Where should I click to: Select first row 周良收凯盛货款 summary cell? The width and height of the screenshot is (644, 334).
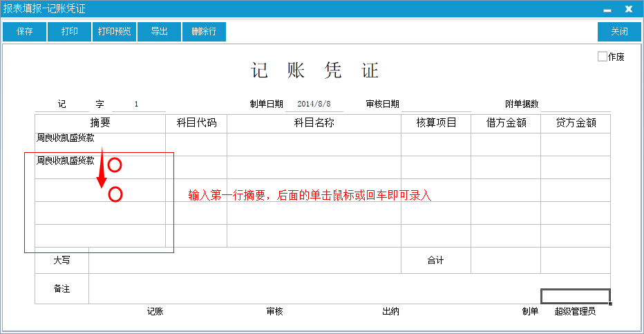(x=100, y=145)
